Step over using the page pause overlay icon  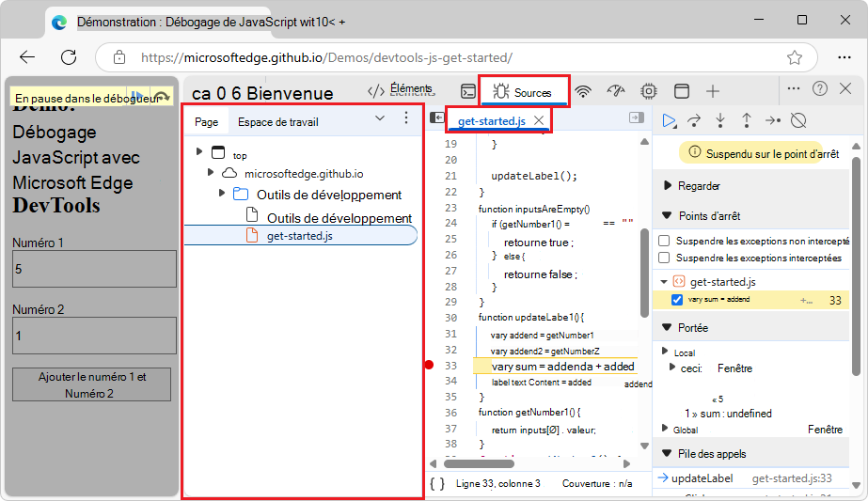coord(161,98)
